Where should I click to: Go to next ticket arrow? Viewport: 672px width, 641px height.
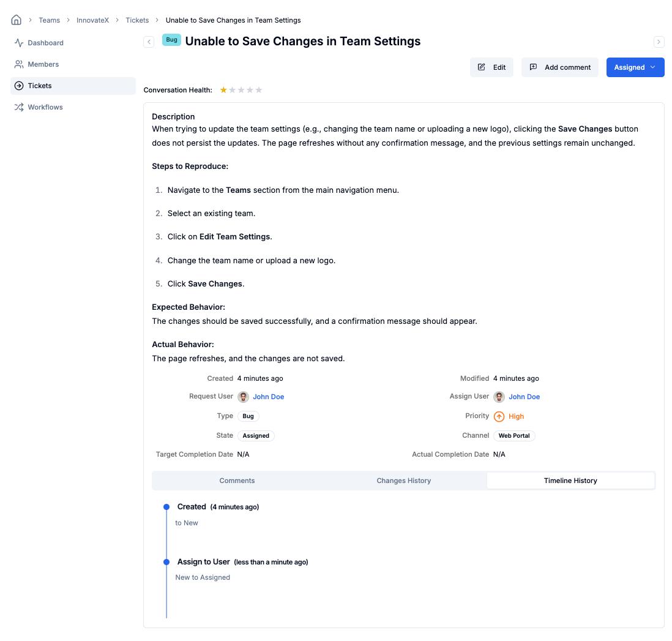(x=659, y=42)
